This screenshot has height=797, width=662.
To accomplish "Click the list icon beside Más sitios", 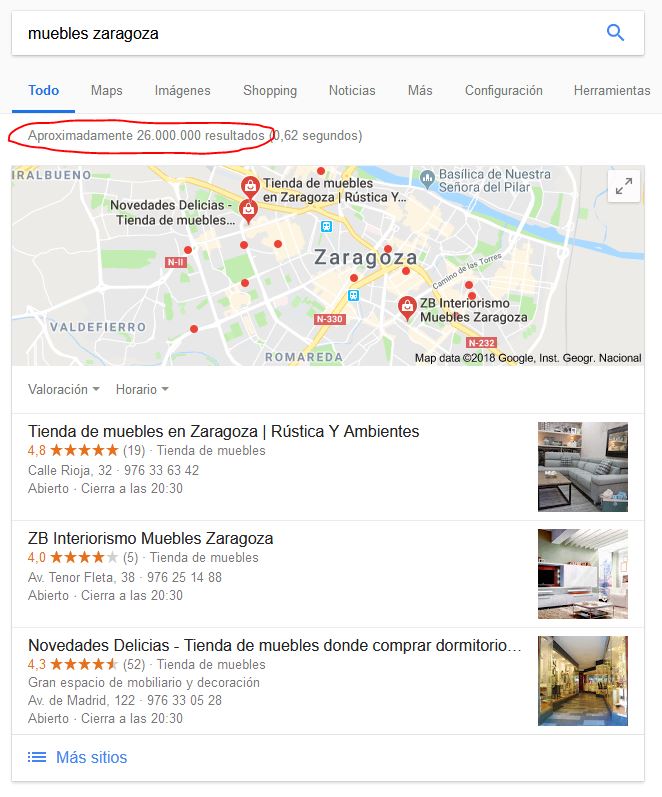I will tap(37, 757).
